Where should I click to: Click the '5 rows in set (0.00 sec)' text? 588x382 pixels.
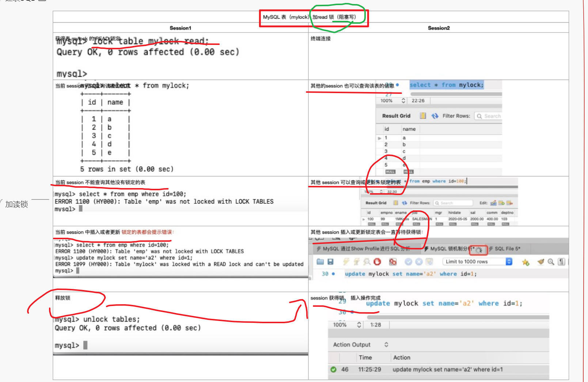coord(127,169)
